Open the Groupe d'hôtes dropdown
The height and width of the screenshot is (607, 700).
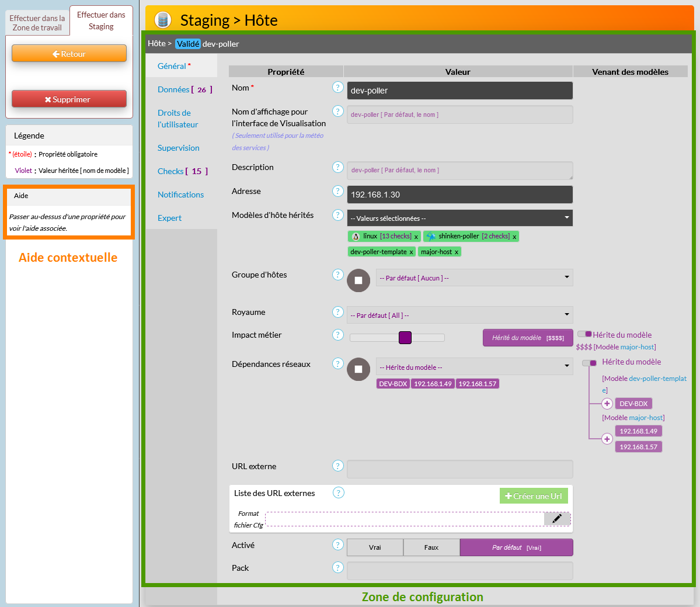coord(474,278)
